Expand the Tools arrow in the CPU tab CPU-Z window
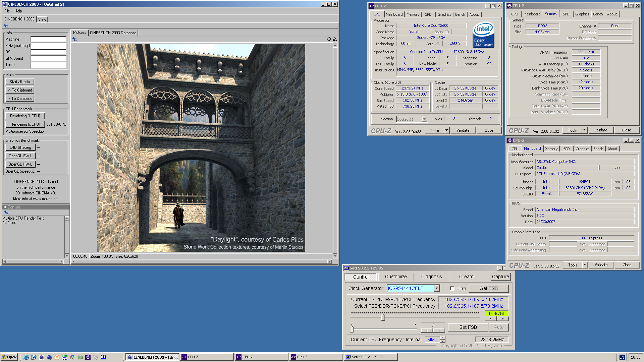The width and height of the screenshot is (644, 362). (x=446, y=131)
